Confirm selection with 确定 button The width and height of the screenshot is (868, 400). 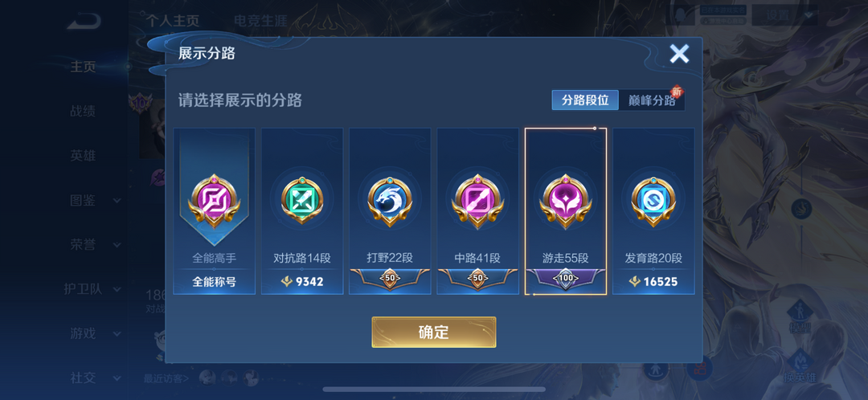pos(433,332)
